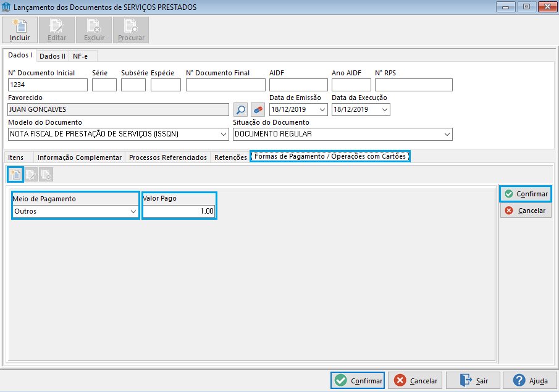Image resolution: width=559 pixels, height=392 pixels.
Task: Expand Modelo do Documento dropdown
Action: click(x=223, y=135)
